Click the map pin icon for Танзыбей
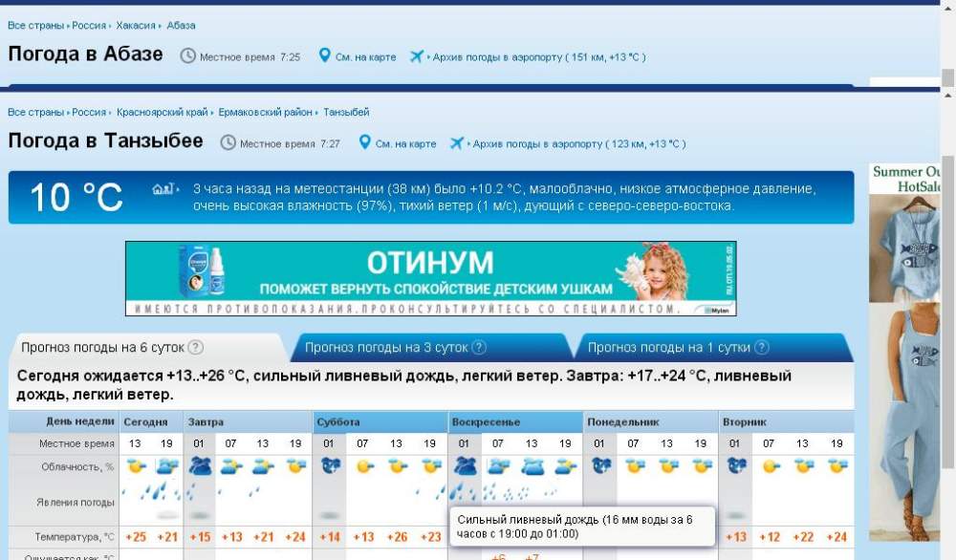 364,142
